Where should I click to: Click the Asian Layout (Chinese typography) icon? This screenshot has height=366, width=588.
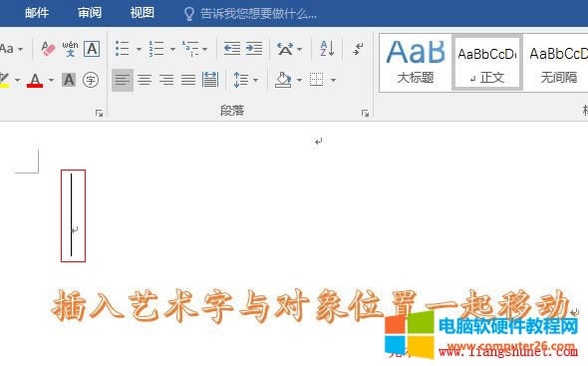pyautogui.click(x=285, y=49)
